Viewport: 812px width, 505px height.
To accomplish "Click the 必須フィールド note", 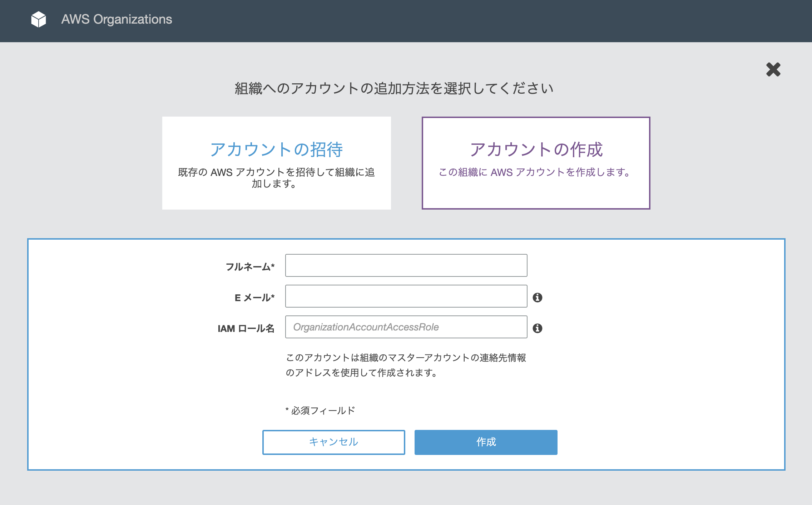I will pyautogui.click(x=320, y=410).
